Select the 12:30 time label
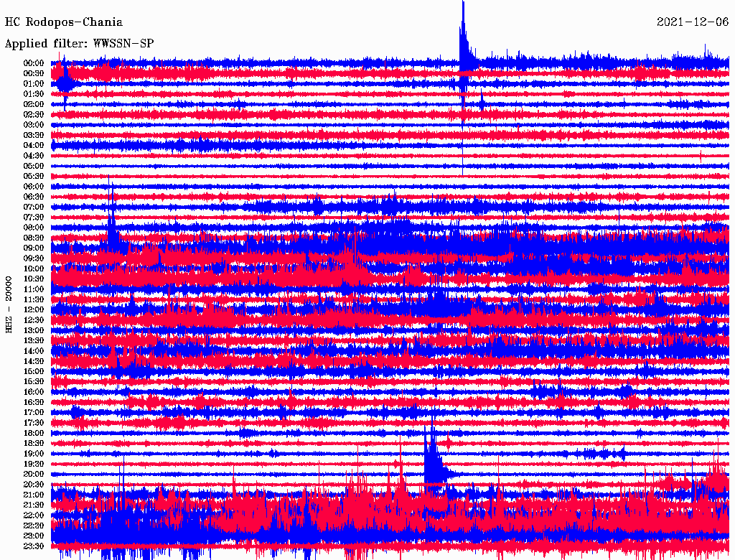735x560 pixels. (x=34, y=320)
